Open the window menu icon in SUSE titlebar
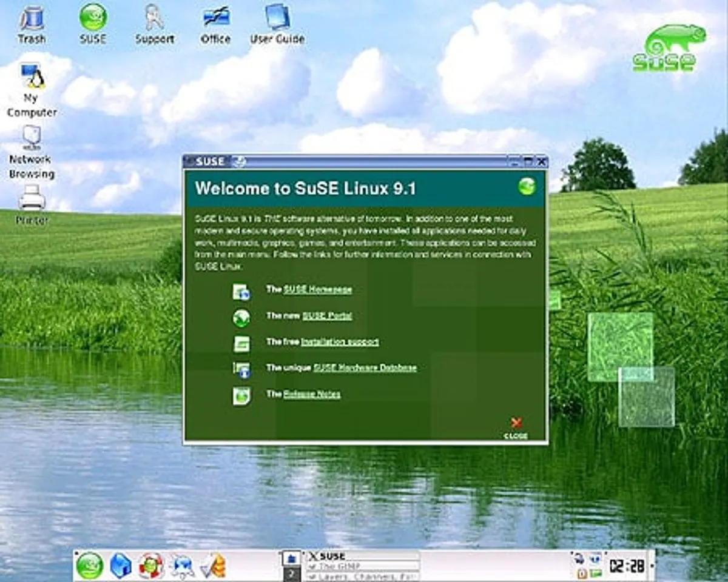Viewport: 728px width, 582px height. [189, 162]
